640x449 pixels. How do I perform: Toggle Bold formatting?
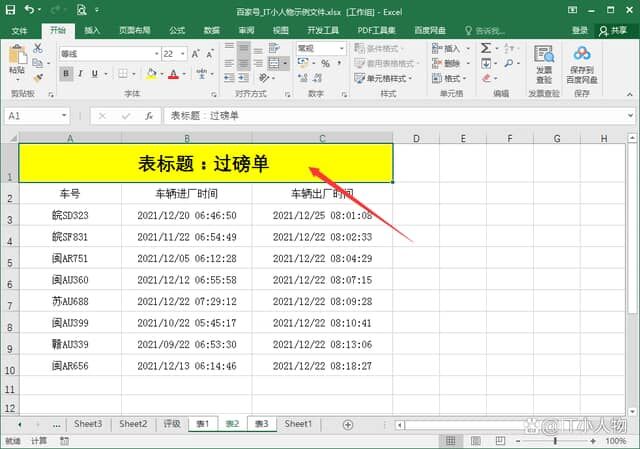66,74
